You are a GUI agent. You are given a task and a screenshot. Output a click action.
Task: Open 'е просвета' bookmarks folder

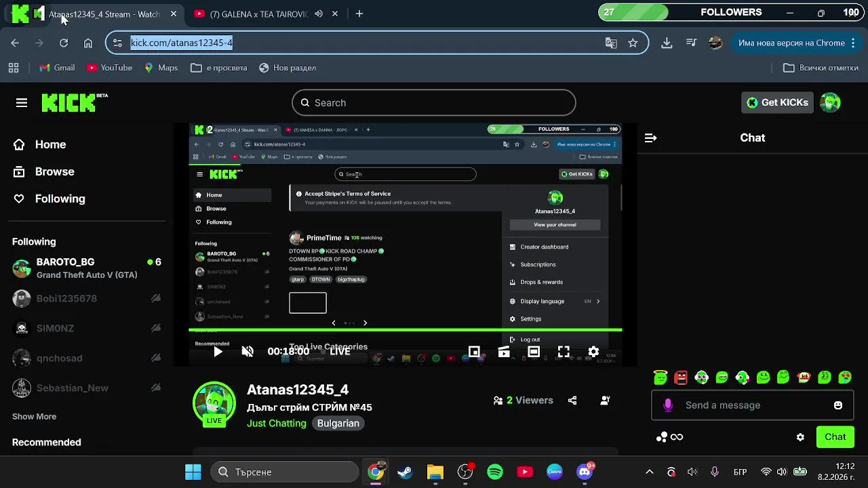[x=219, y=68]
